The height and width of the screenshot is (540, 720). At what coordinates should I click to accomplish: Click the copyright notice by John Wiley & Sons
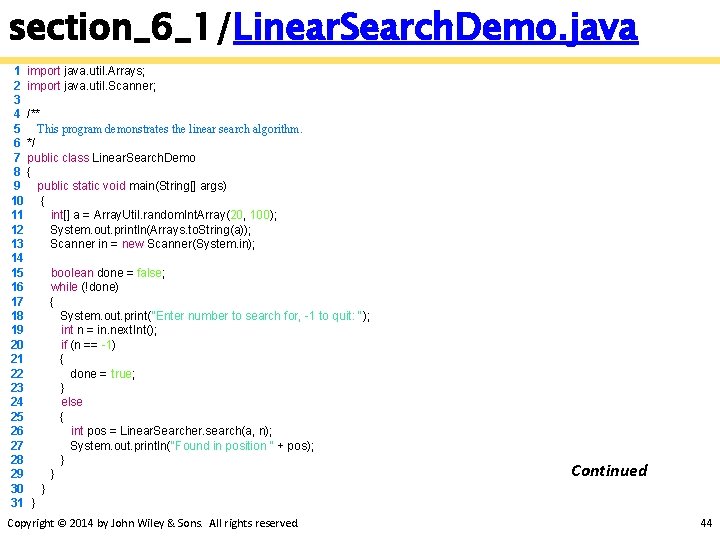pyautogui.click(x=152, y=523)
